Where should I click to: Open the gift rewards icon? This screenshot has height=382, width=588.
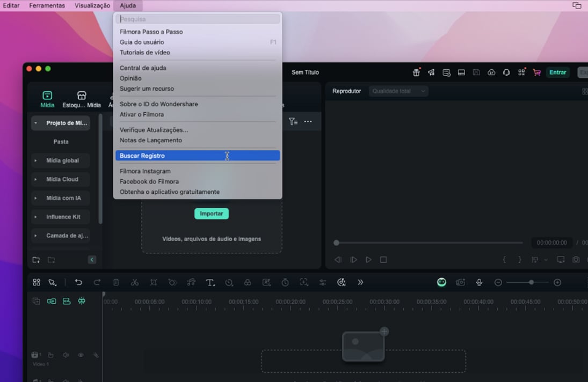416,72
